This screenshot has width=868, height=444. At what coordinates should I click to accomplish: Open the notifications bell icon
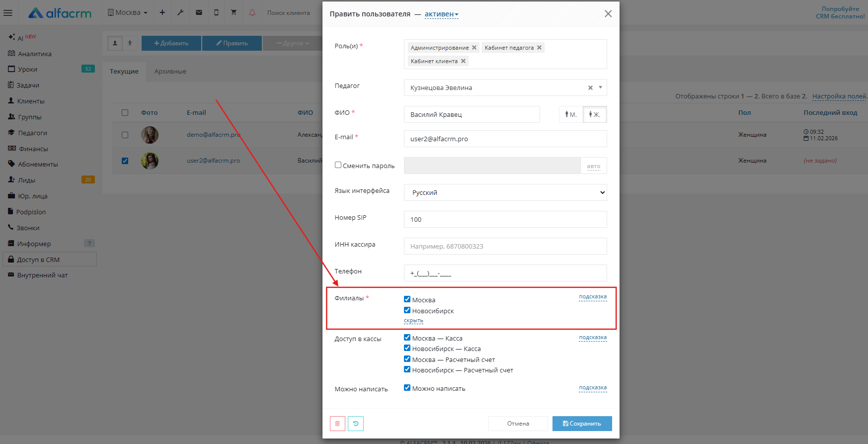coord(252,12)
